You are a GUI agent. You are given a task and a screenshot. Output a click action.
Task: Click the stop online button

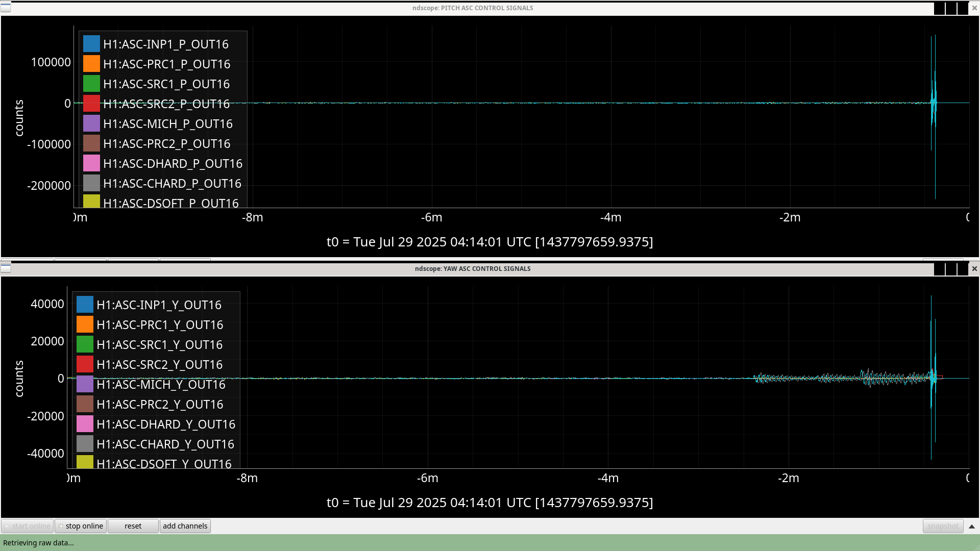81,526
